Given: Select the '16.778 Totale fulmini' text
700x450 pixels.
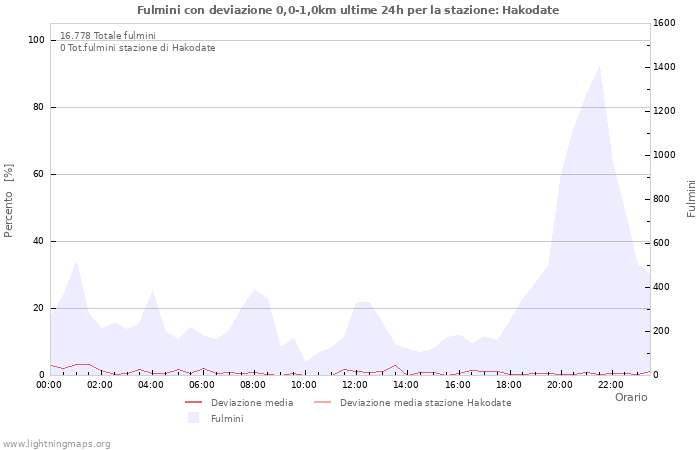Looking at the screenshot, I should tap(108, 35).
